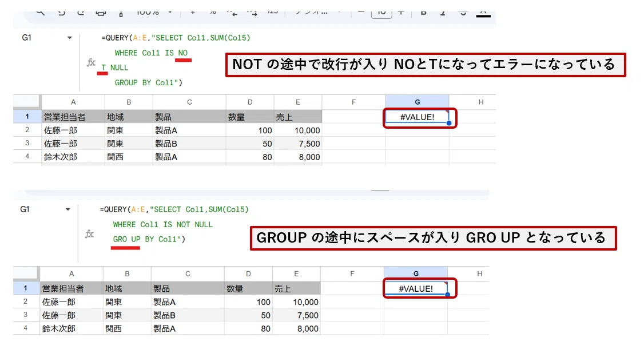
Task: Click formula line "T NULL"
Action: 114,68
